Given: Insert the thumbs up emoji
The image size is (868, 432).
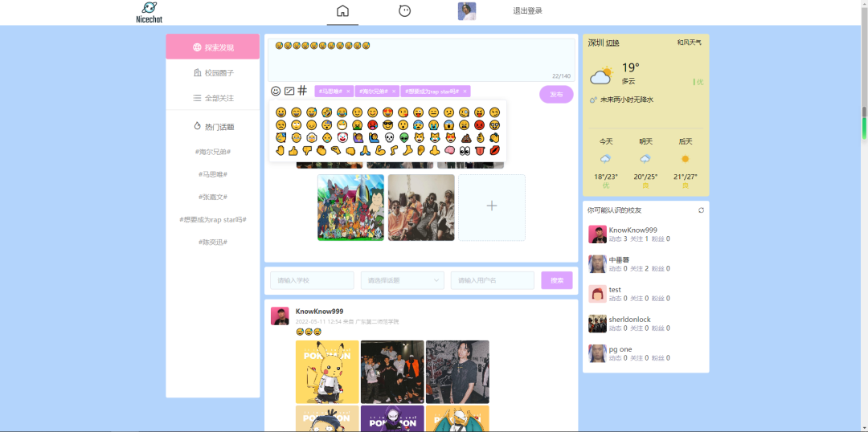Looking at the screenshot, I should point(293,150).
